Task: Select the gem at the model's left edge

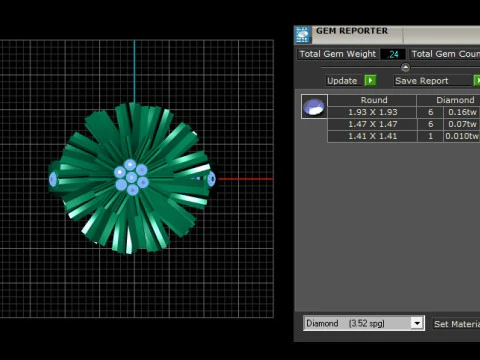Action: pyautogui.click(x=53, y=180)
